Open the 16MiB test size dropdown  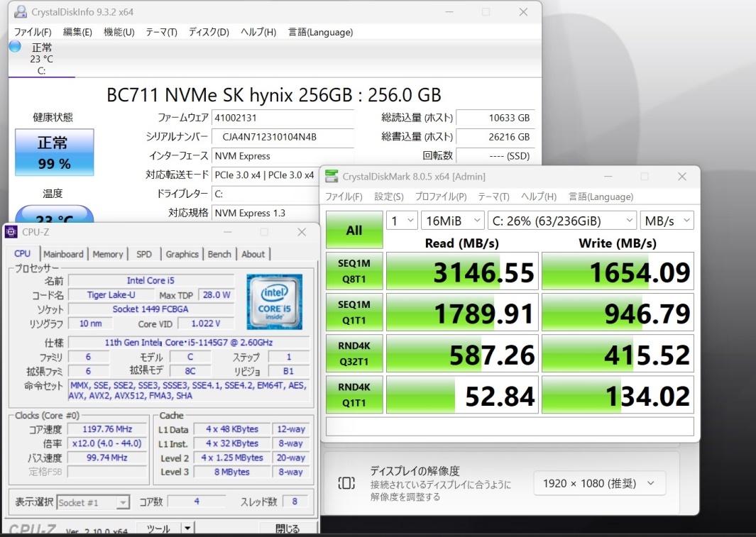coord(453,221)
